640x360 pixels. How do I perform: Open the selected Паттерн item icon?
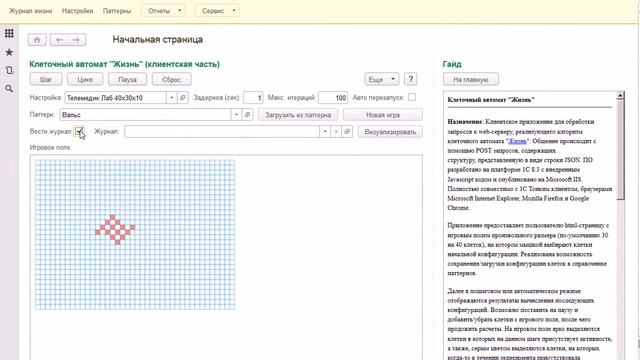coord(247,115)
